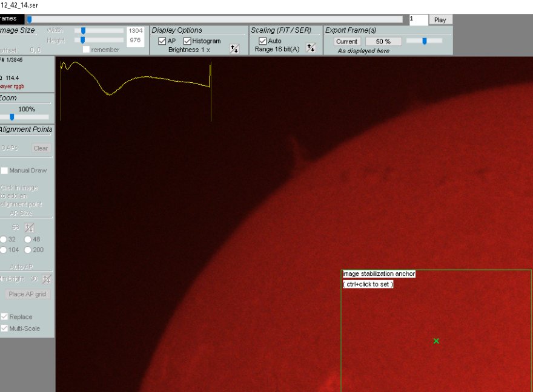Viewport: 533px width, 392px height.
Task: Click the export size percentage slider
Action: point(424,41)
